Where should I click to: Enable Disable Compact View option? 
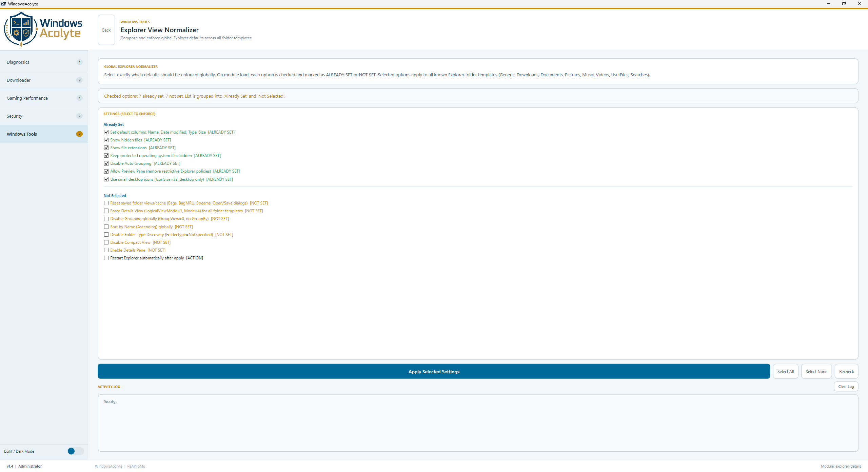click(106, 242)
